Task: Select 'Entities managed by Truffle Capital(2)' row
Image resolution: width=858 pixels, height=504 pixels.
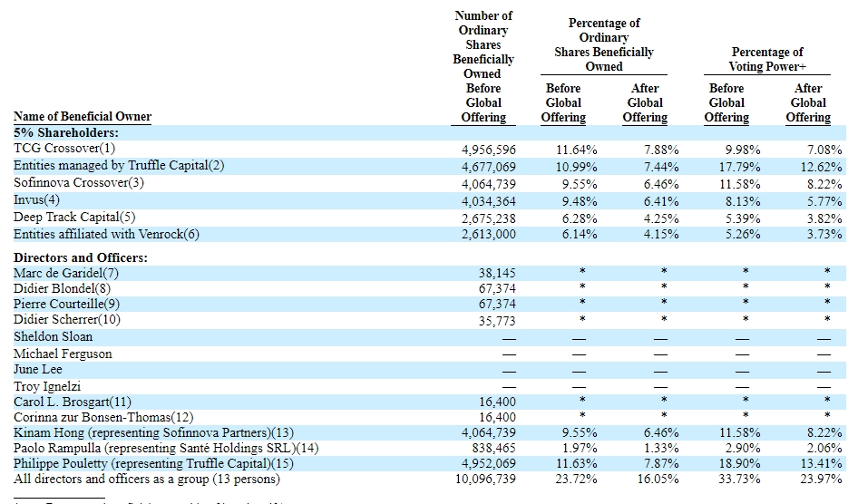Action: pos(430,166)
